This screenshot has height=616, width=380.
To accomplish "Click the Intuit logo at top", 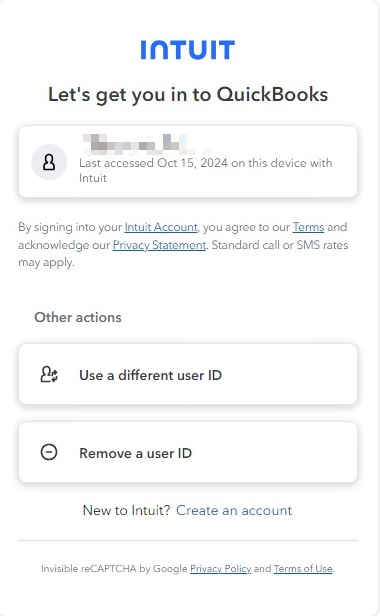I will 188,50.
